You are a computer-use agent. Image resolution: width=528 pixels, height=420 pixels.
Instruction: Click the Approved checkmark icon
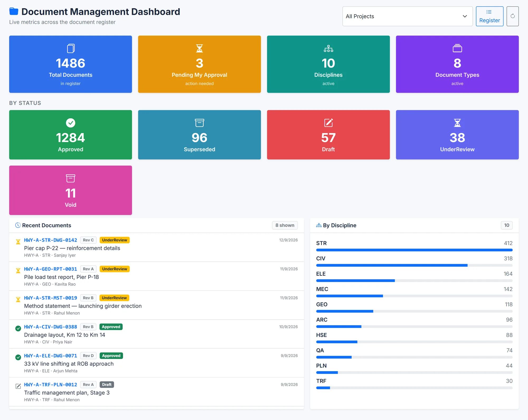click(x=70, y=123)
